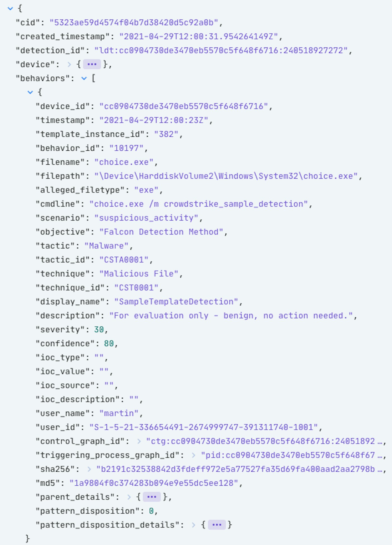Image resolution: width=392 pixels, height=545 pixels.
Task: Expand the pattern_disposition_details object chevron
Action: 193,525
